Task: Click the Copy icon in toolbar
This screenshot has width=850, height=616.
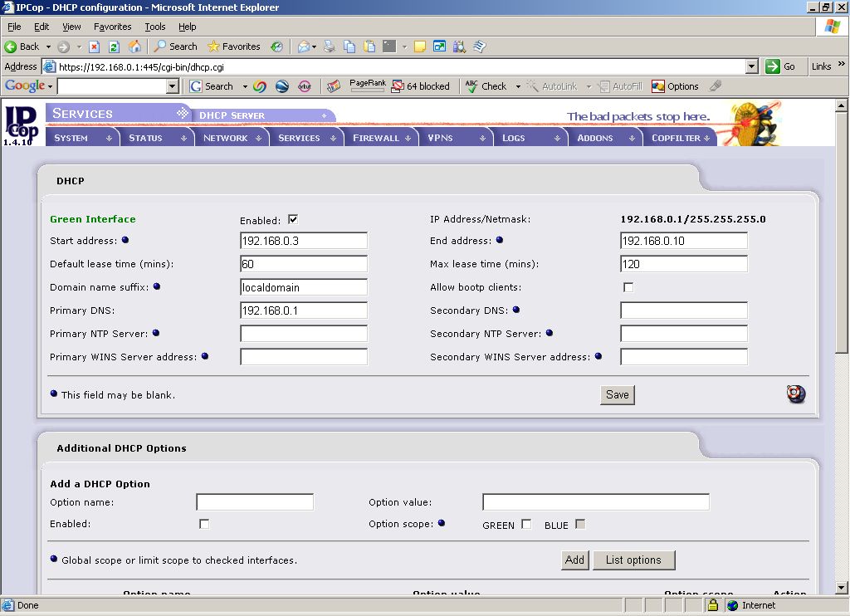Action: (x=349, y=46)
